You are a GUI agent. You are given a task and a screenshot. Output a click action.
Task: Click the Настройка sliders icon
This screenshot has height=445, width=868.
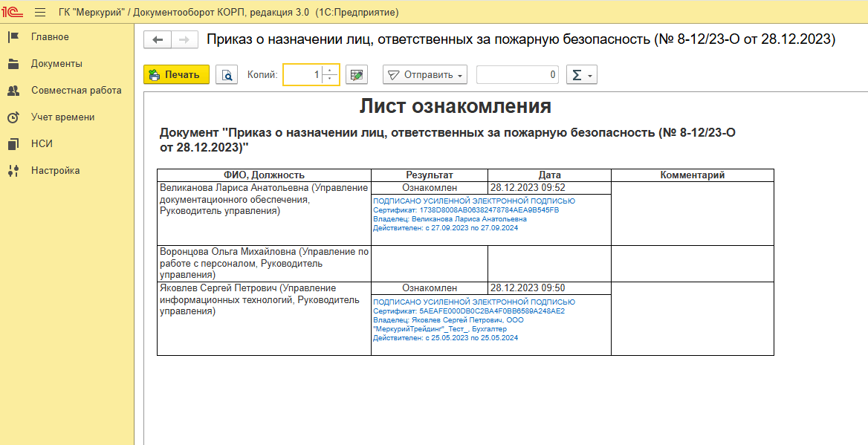click(13, 171)
